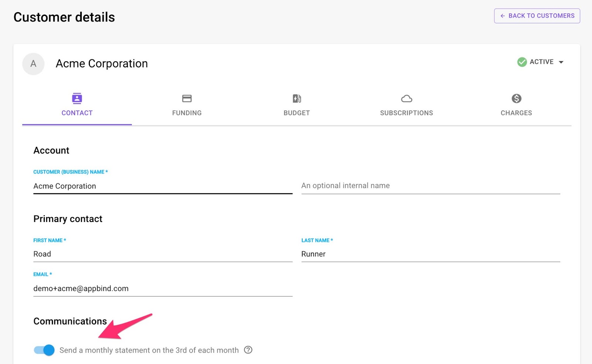Viewport: 592px width, 364px height.
Task: Switch to the Funding tab
Action: tap(187, 113)
